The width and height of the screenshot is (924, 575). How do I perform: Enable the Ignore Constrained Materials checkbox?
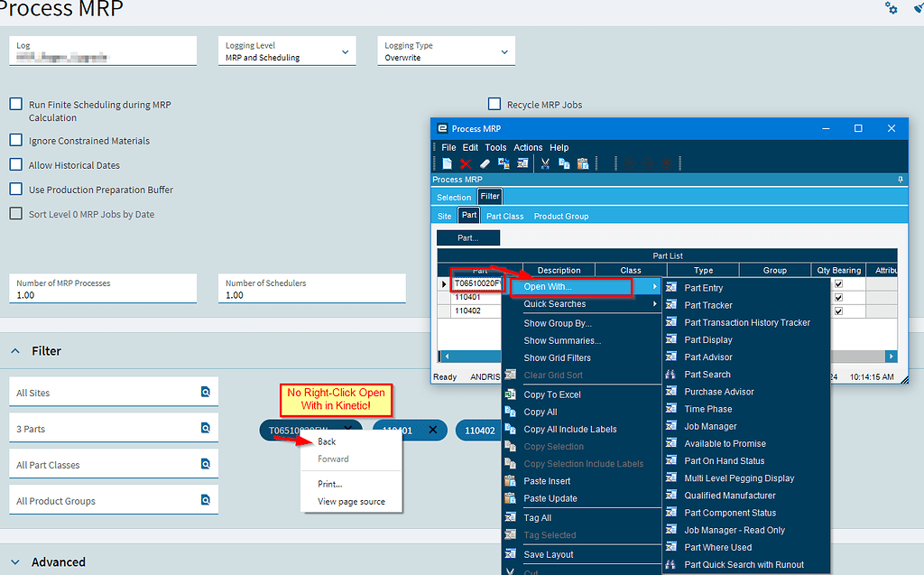[x=15, y=140]
